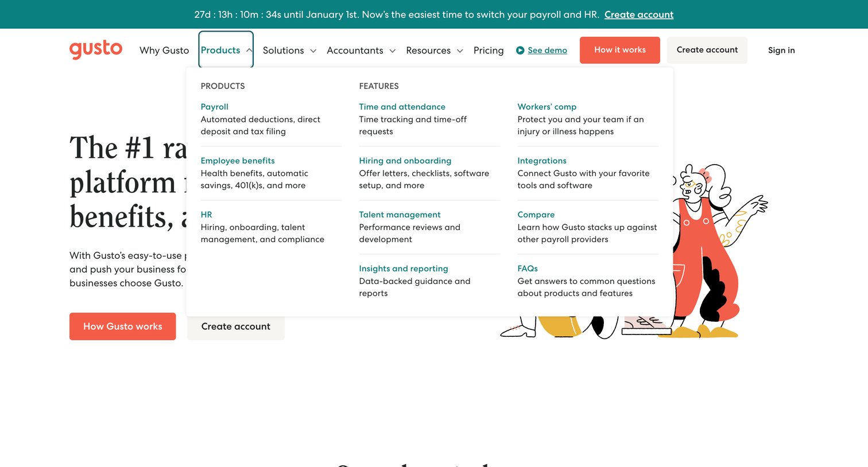Click 'Protect you and your team' text

pos(581,126)
